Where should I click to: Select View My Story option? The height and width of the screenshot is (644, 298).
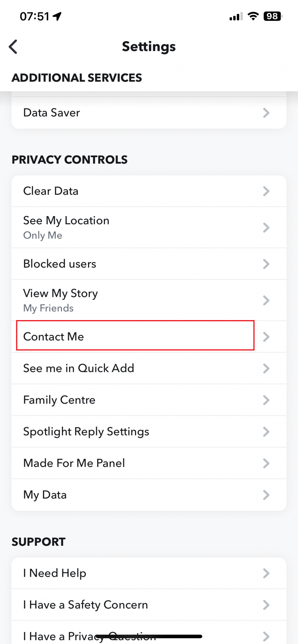point(149,300)
